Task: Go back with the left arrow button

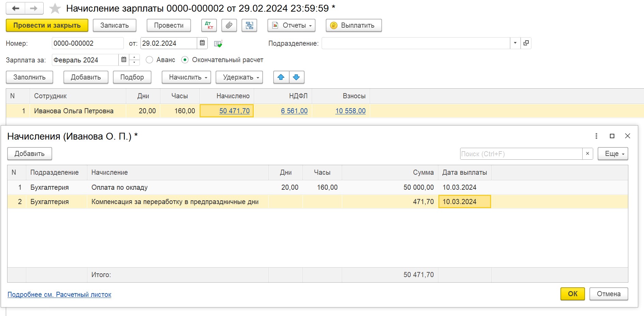Action: 15,8
